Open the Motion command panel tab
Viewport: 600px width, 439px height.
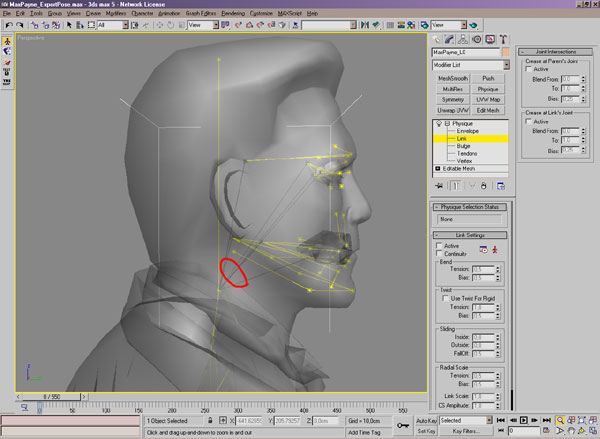tap(476, 39)
